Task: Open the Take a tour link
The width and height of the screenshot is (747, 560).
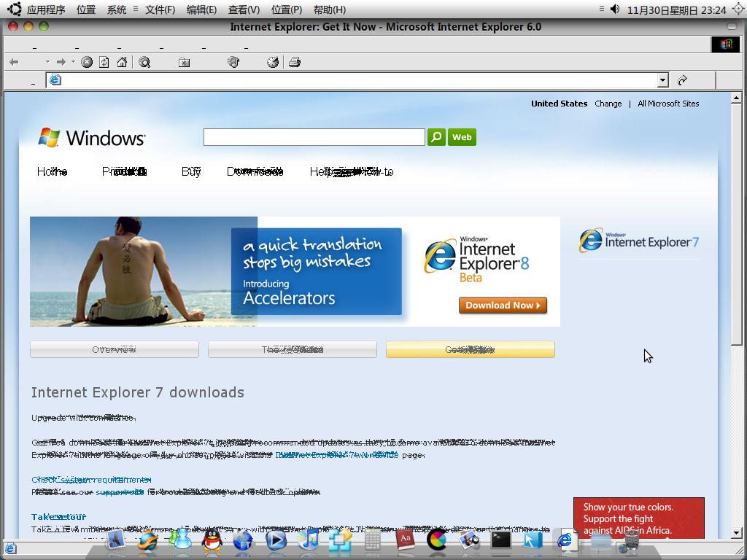Action: (x=58, y=517)
